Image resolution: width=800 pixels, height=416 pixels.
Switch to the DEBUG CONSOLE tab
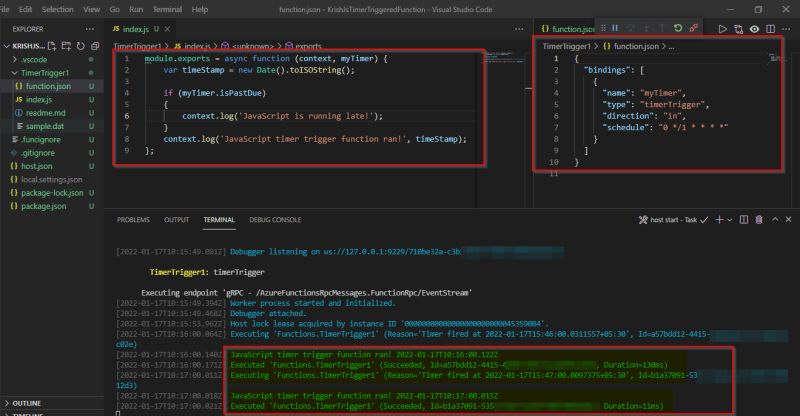[x=275, y=220]
